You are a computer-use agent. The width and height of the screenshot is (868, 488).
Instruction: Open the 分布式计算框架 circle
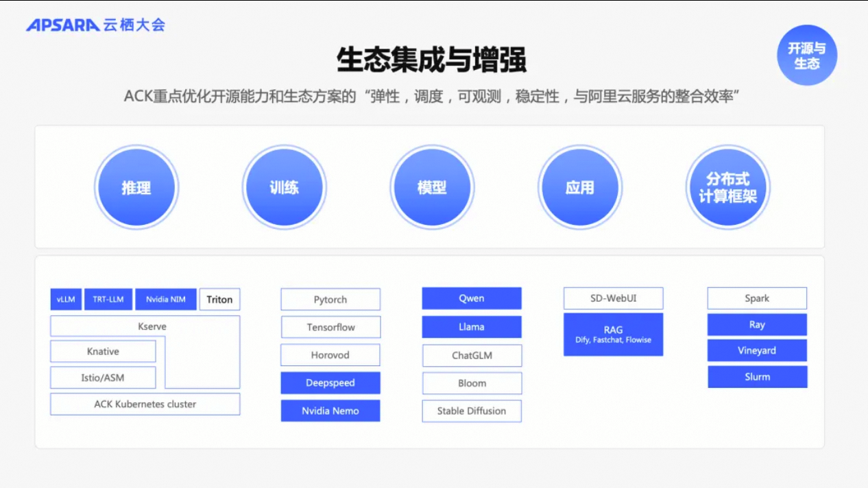[x=727, y=186]
